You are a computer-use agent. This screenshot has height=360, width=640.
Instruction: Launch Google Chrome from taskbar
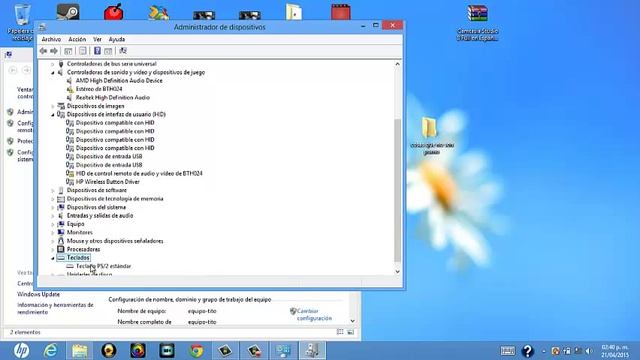click(x=196, y=351)
